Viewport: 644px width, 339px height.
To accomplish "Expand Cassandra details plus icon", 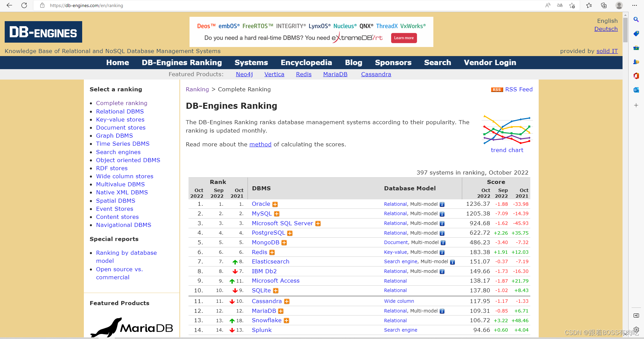I will (287, 302).
